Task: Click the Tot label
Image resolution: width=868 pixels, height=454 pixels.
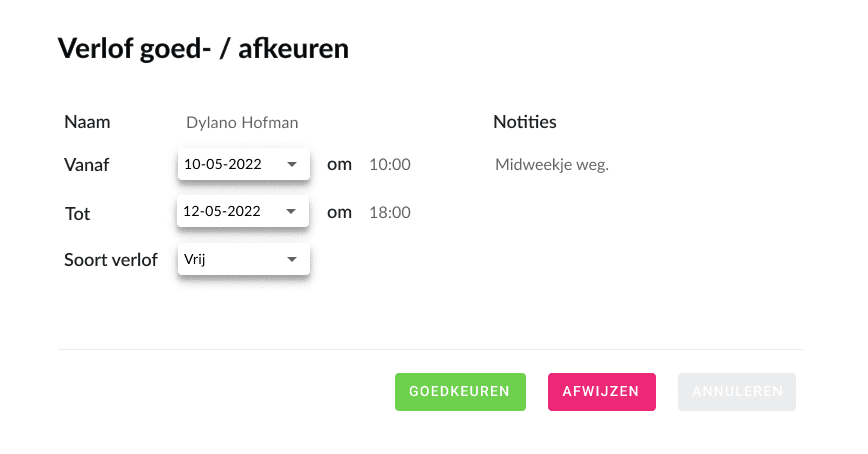Action: (x=77, y=213)
